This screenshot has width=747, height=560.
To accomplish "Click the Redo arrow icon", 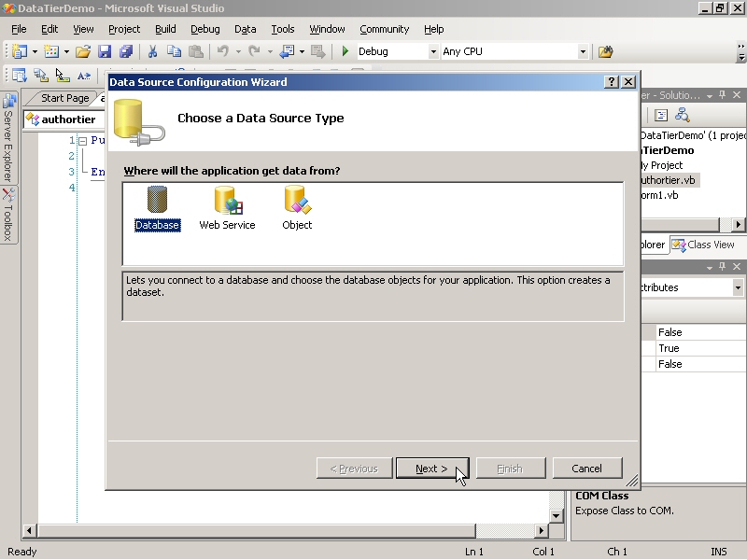I will click(x=254, y=51).
